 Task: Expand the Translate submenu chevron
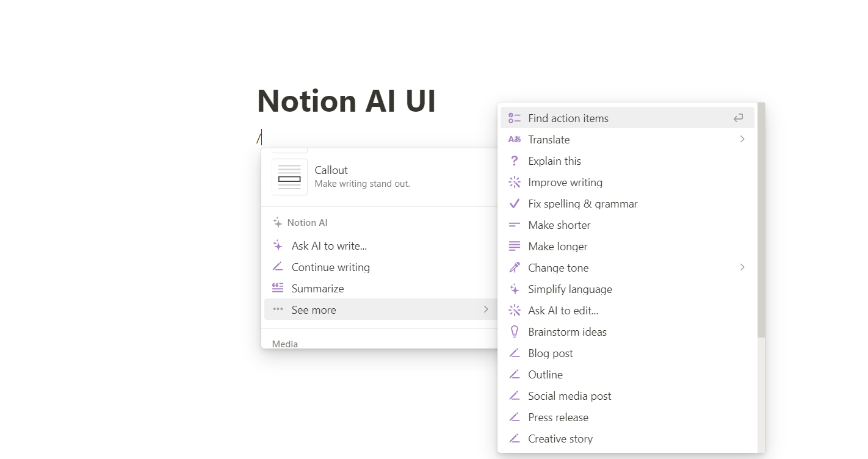pyautogui.click(x=742, y=139)
